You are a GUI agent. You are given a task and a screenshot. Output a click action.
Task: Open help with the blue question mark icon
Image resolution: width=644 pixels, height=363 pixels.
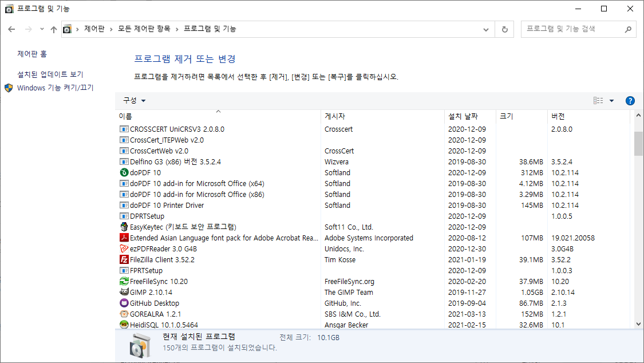click(630, 101)
